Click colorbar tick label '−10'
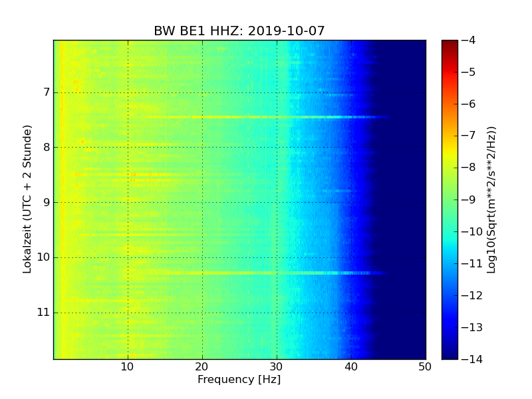 (472, 231)
